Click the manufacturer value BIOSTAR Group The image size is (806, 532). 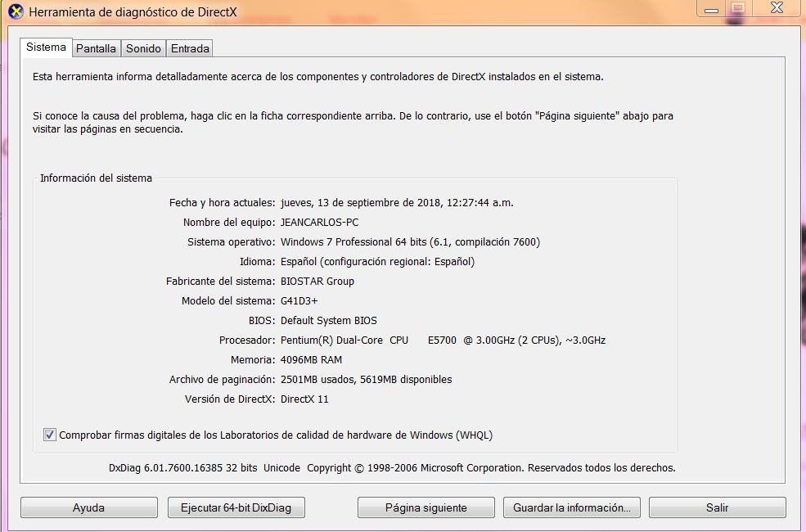point(317,282)
